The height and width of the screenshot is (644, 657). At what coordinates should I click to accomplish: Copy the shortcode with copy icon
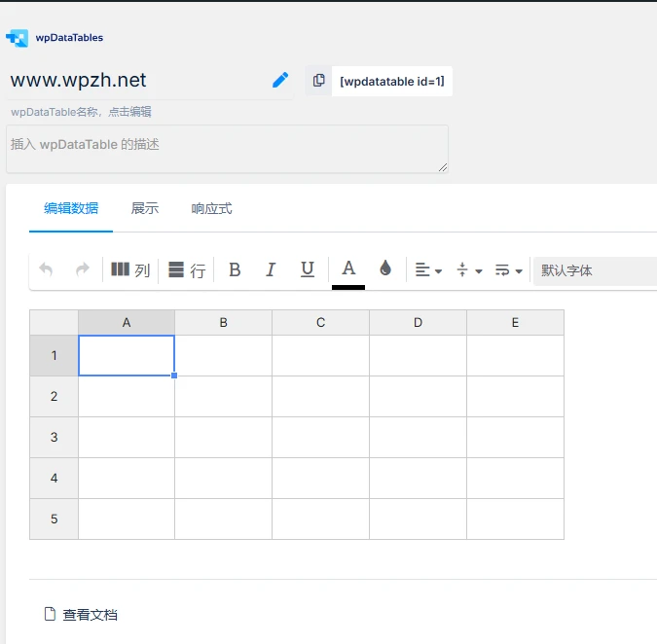[x=319, y=81]
